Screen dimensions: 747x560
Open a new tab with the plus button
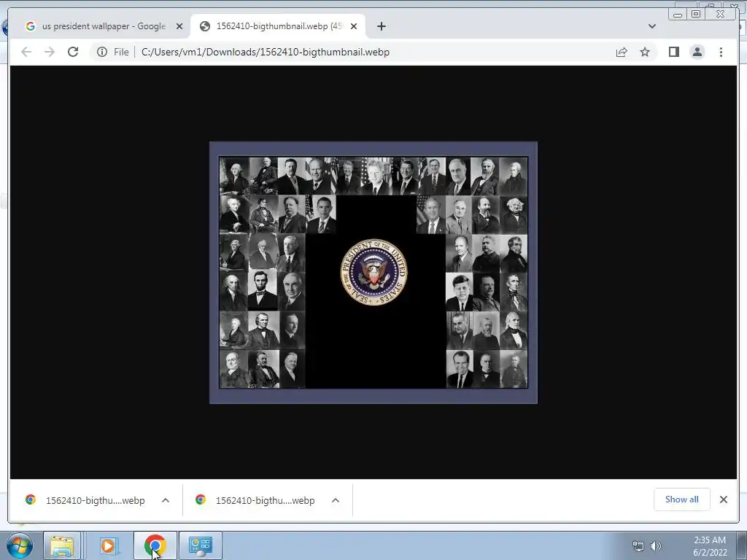pos(381,26)
